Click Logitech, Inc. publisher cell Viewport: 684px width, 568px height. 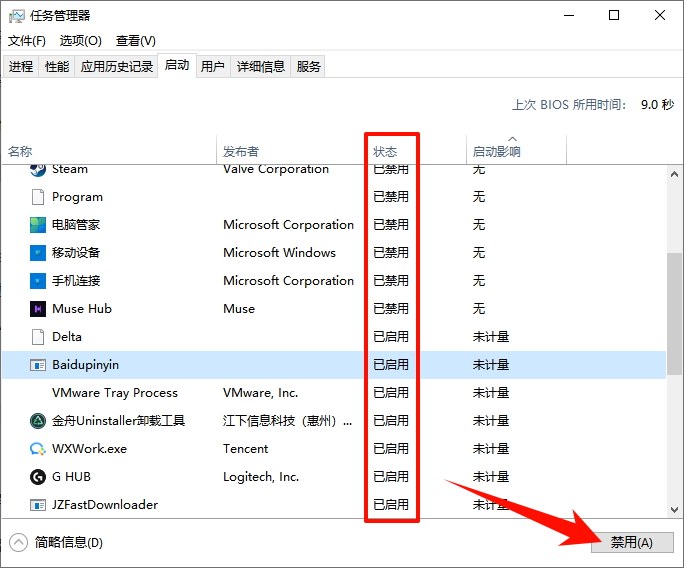coord(261,477)
